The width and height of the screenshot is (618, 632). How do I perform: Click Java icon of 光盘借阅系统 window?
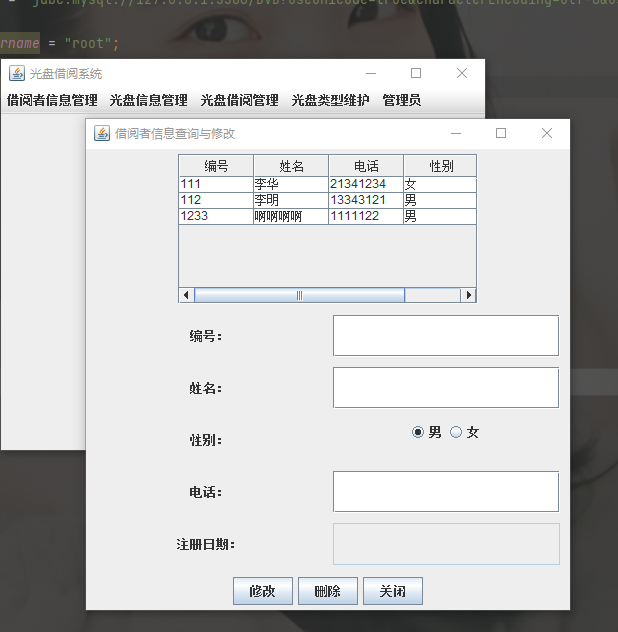[17, 73]
